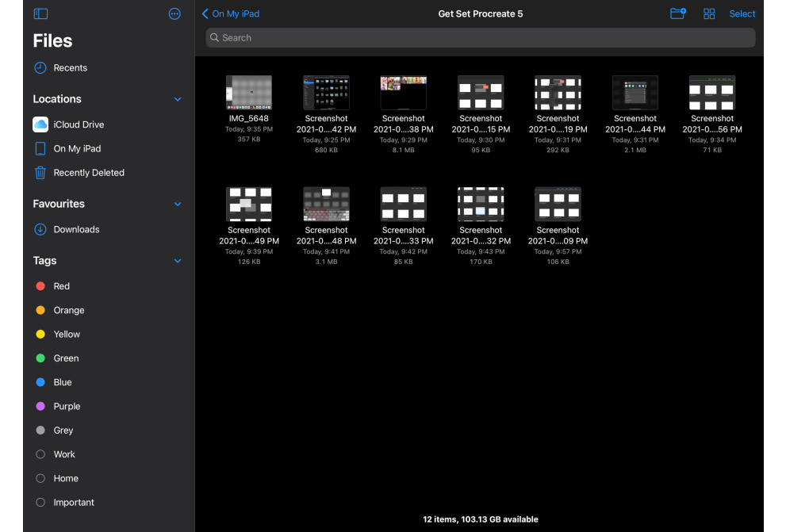Click the Recently Deleted trash icon

click(40, 172)
